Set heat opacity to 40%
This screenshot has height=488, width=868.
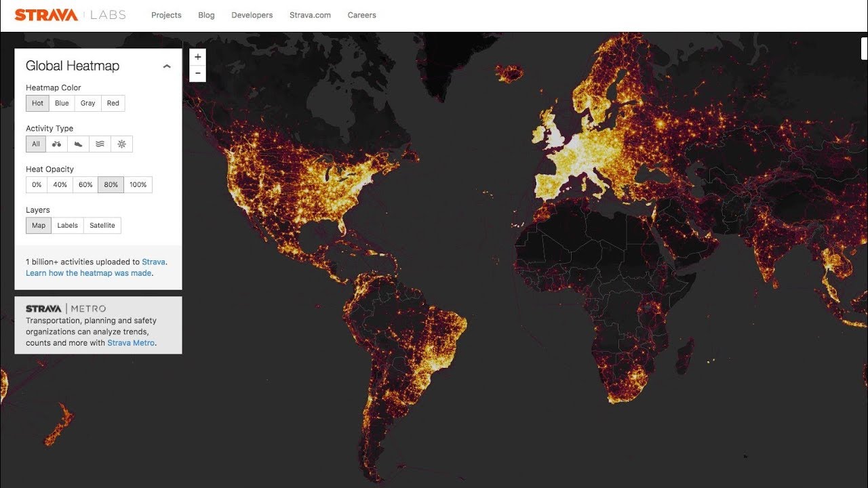60,184
